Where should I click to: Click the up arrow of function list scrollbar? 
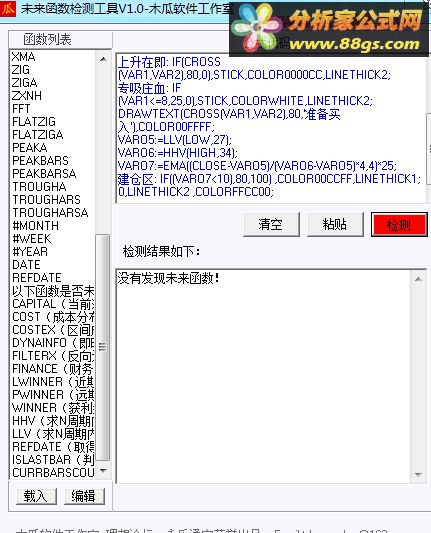(103, 60)
